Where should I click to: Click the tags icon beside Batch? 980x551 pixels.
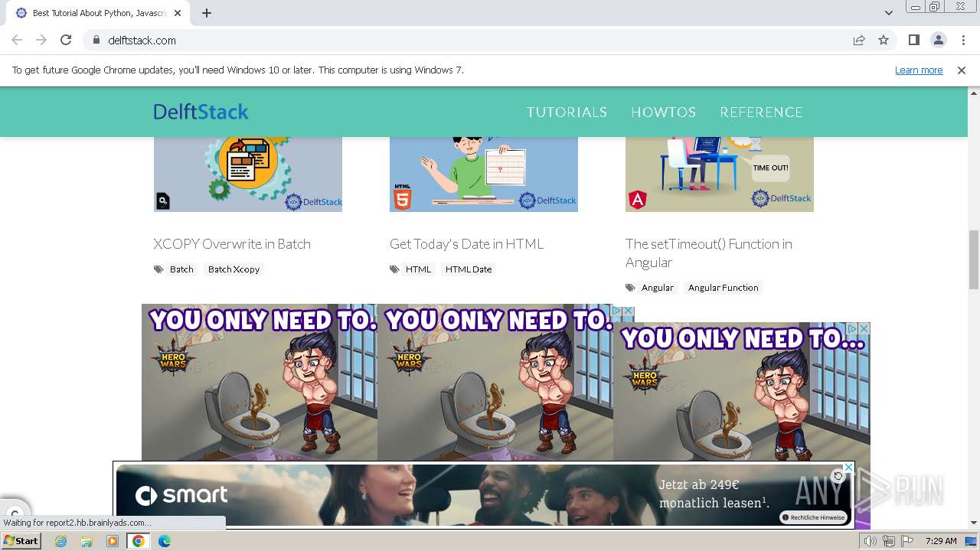[x=158, y=269]
